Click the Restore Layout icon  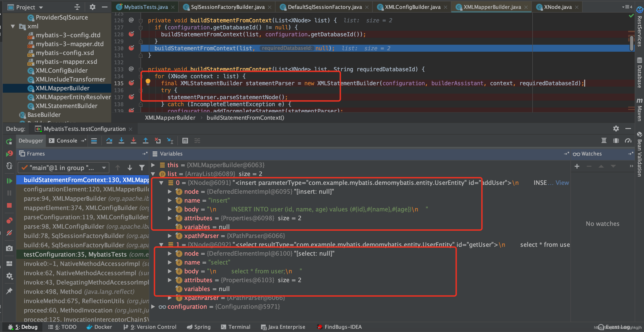tap(9, 264)
